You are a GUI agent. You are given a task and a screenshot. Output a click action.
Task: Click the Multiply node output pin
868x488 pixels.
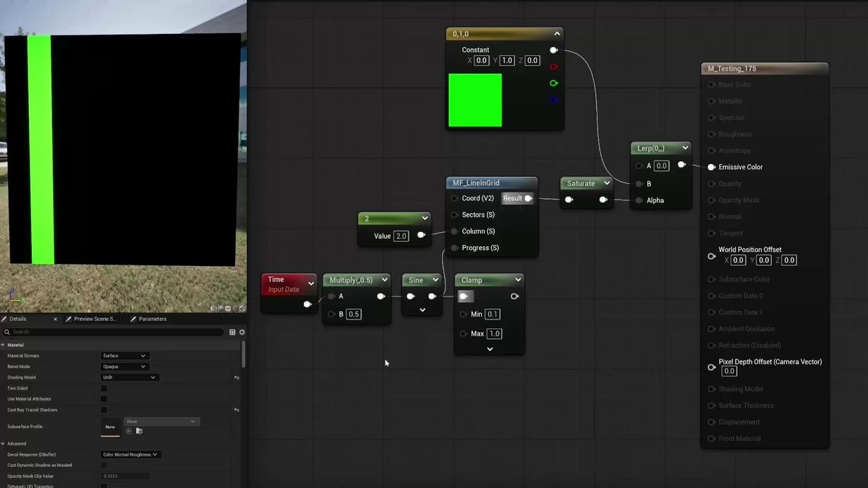[380, 296]
